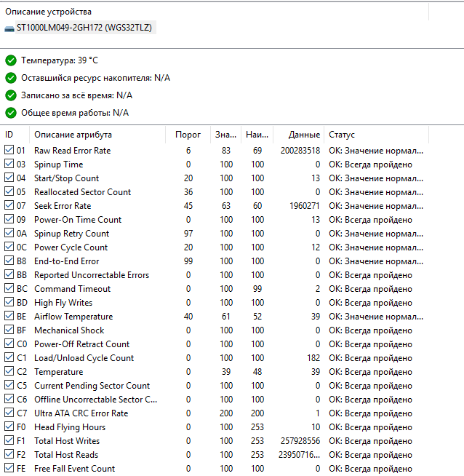This screenshot has width=464, height=476.
Task: Sort by Статус column header
Action: (x=376, y=135)
